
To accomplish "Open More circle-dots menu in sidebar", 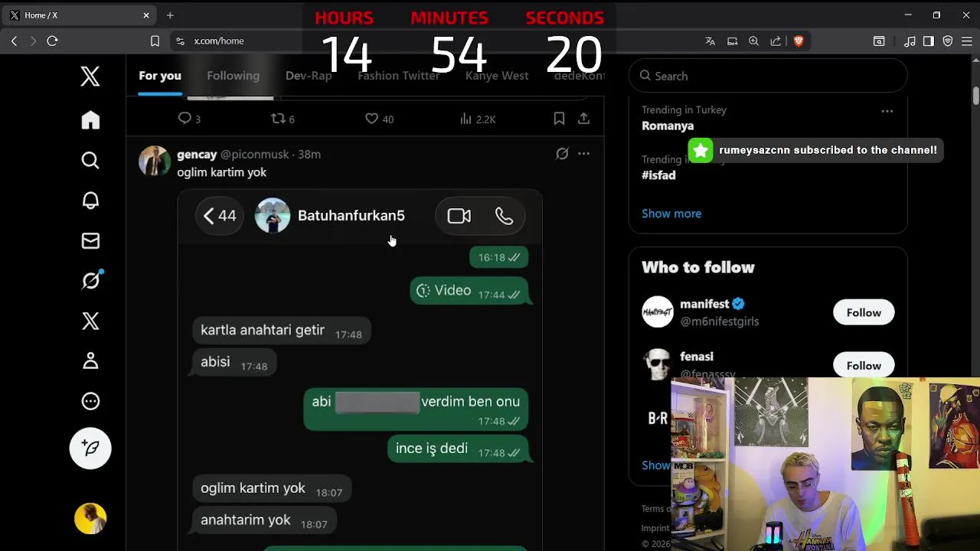I will [x=90, y=401].
